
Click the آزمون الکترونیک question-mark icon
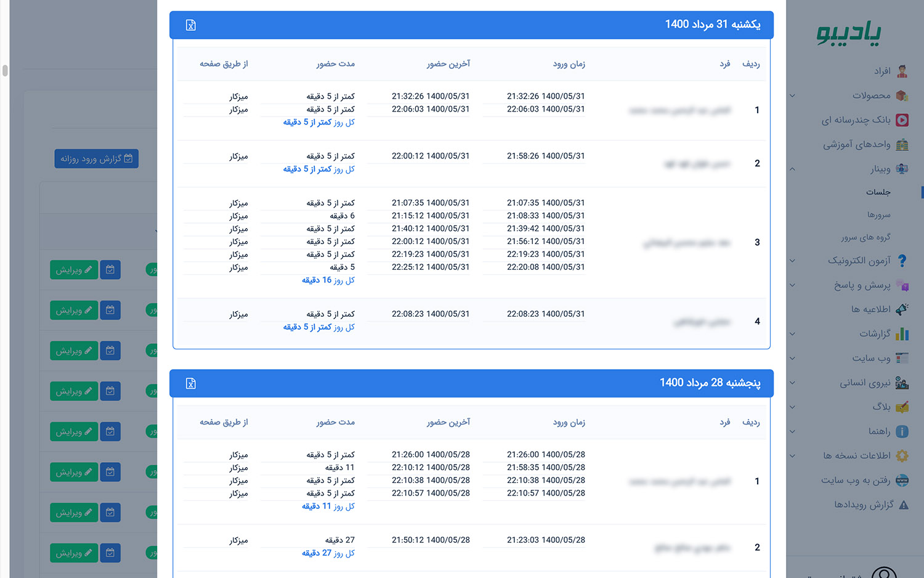point(902,261)
